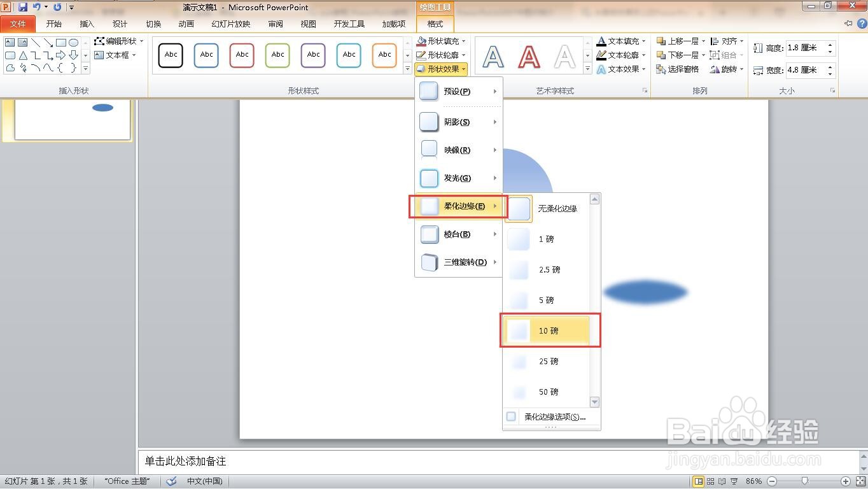The width and height of the screenshot is (868, 489).
Task: Select the down arrow shape
Action: tap(73, 55)
